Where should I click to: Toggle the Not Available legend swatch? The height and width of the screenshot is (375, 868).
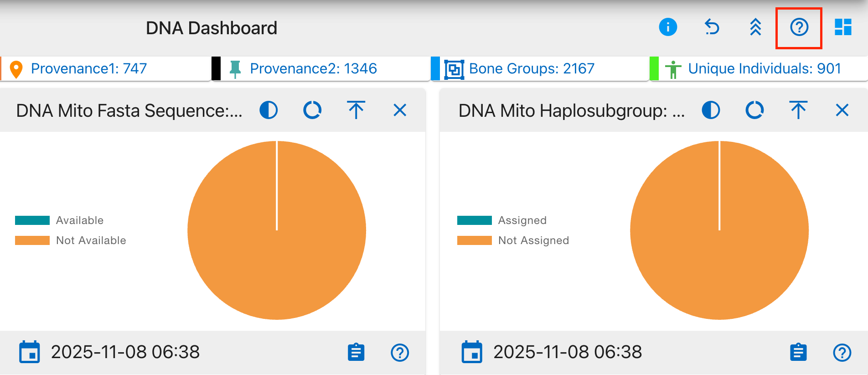tap(32, 240)
